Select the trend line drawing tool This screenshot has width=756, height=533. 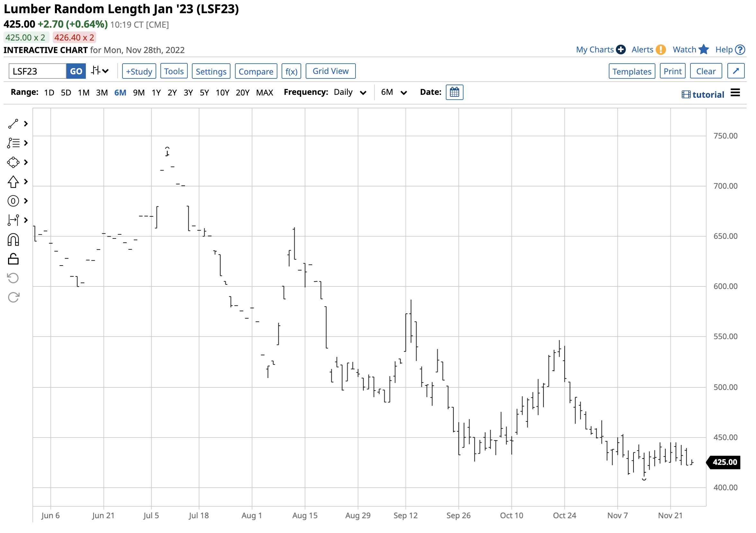pyautogui.click(x=13, y=124)
